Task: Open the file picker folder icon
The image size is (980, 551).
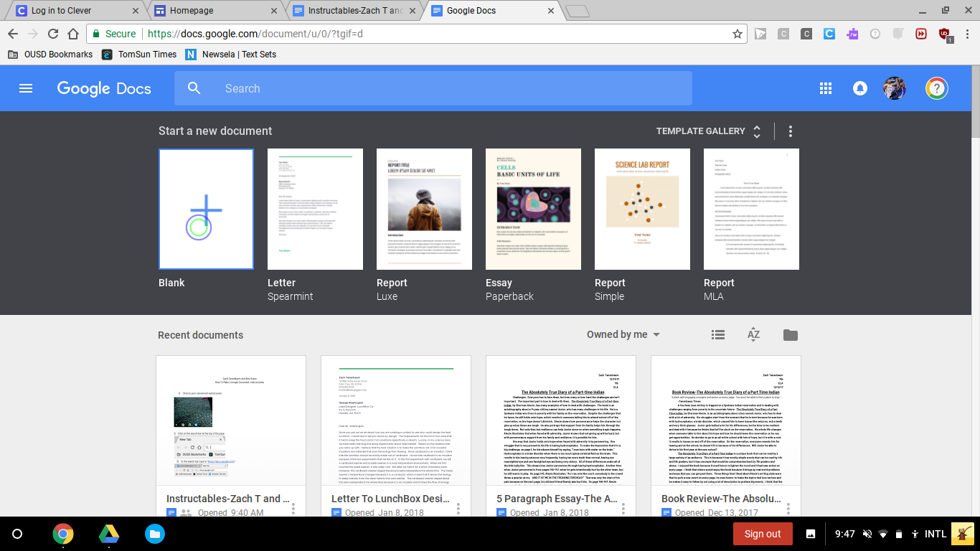Action: coord(790,335)
